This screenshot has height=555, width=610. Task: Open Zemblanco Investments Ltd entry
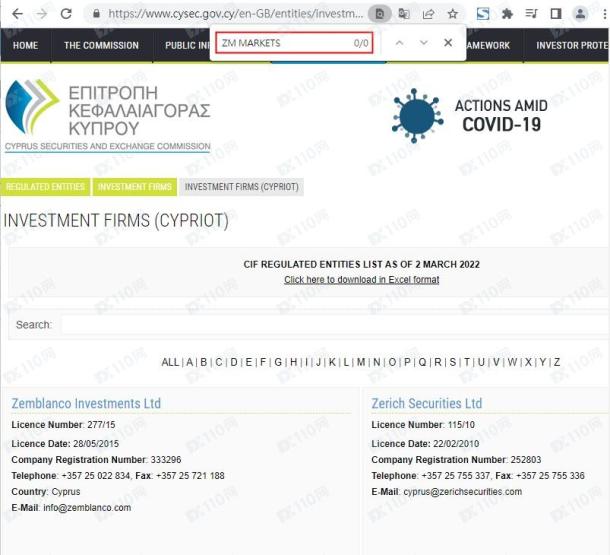pos(86,403)
